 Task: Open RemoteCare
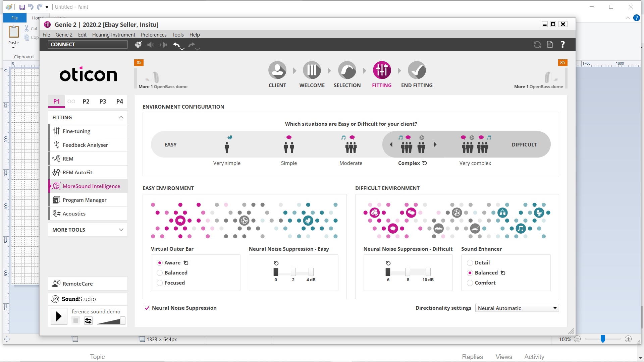click(88, 284)
